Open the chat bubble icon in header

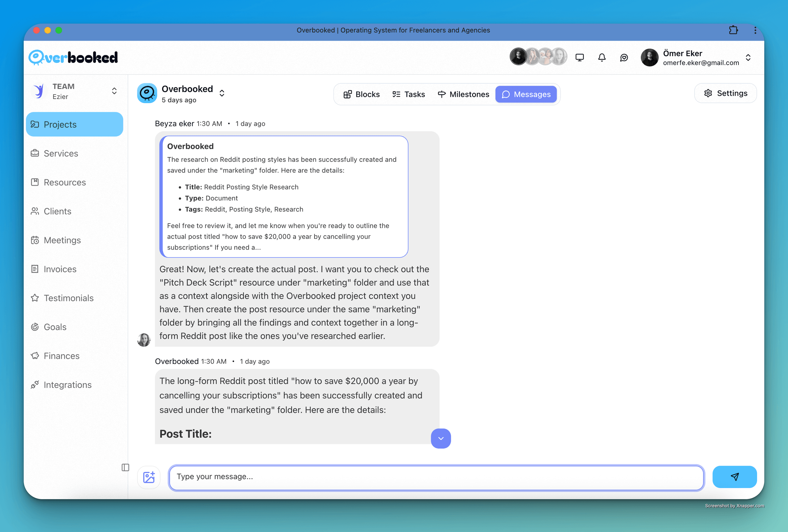624,58
